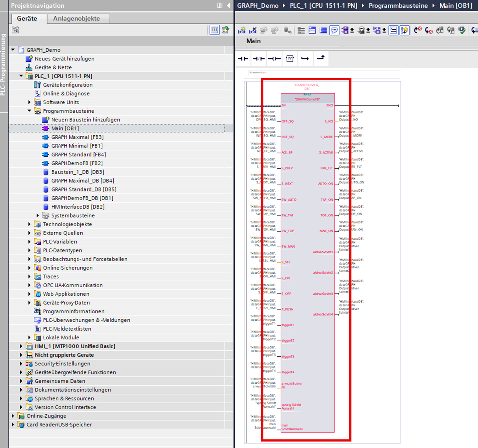
Task: Expand the HMI_1 device node
Action: click(x=21, y=346)
